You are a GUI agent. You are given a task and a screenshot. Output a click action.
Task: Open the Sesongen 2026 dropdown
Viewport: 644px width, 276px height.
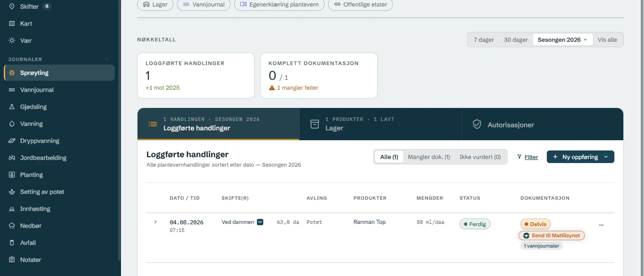pos(562,40)
